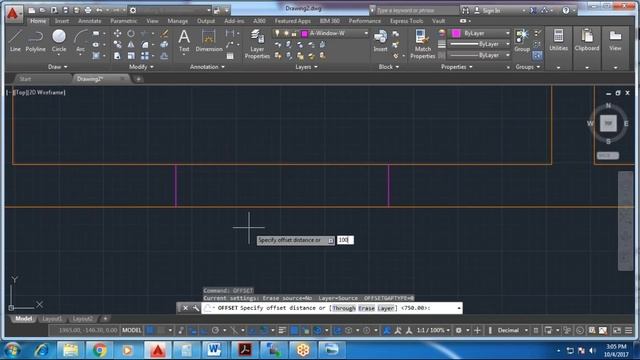Screen dimensions: 640x360
Task: Switch to the Parametric ribbon tab
Action: (x=124, y=21)
